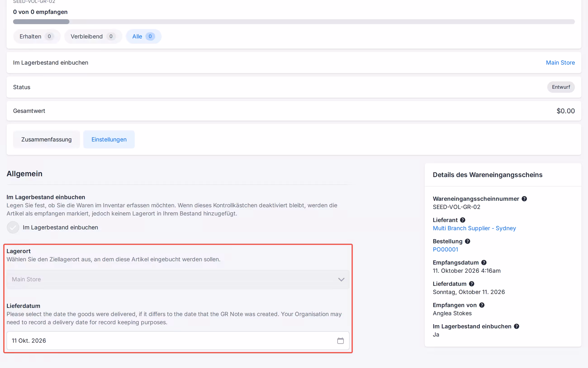Click help icon next to Empfangen von
Viewport: 588px width, 368px height.
click(x=482, y=305)
